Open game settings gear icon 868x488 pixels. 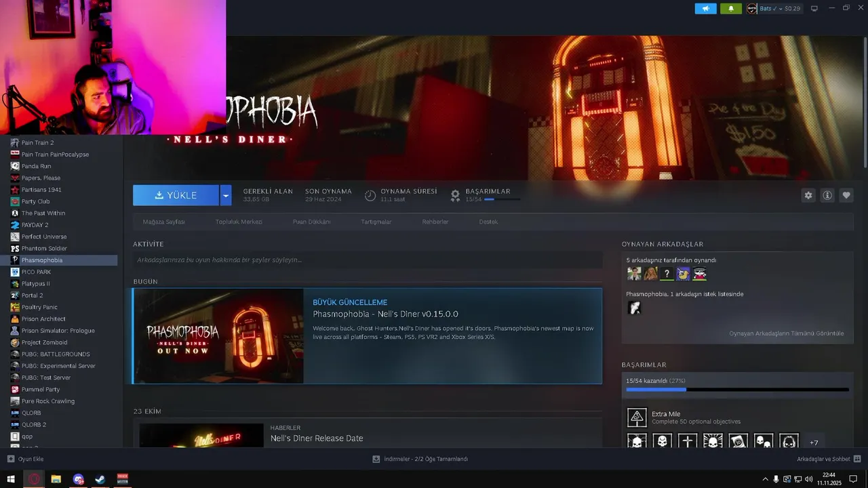[x=808, y=195]
